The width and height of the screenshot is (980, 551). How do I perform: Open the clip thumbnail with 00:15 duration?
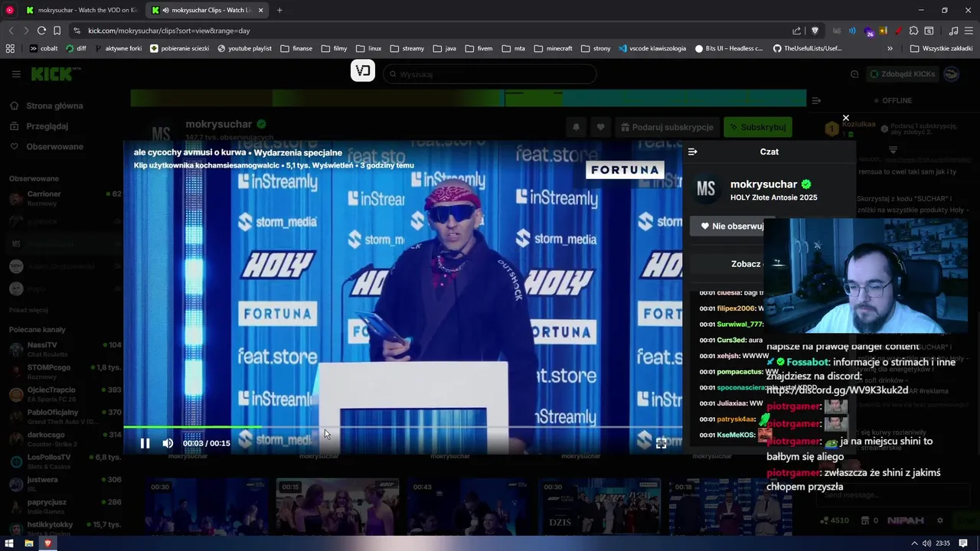338,507
